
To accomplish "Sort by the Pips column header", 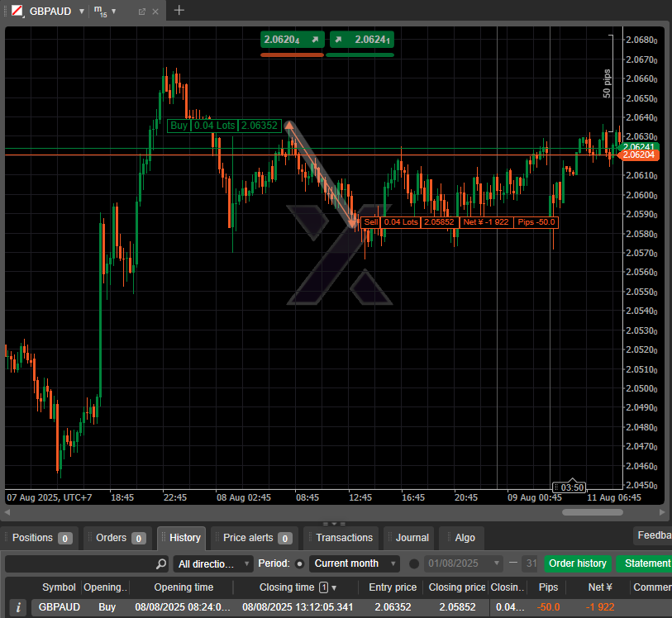I will click(x=548, y=587).
